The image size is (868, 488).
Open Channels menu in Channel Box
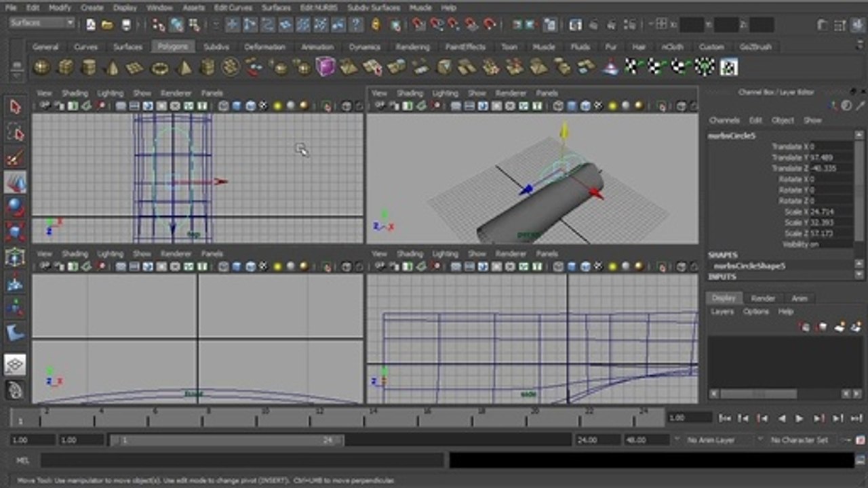click(724, 120)
